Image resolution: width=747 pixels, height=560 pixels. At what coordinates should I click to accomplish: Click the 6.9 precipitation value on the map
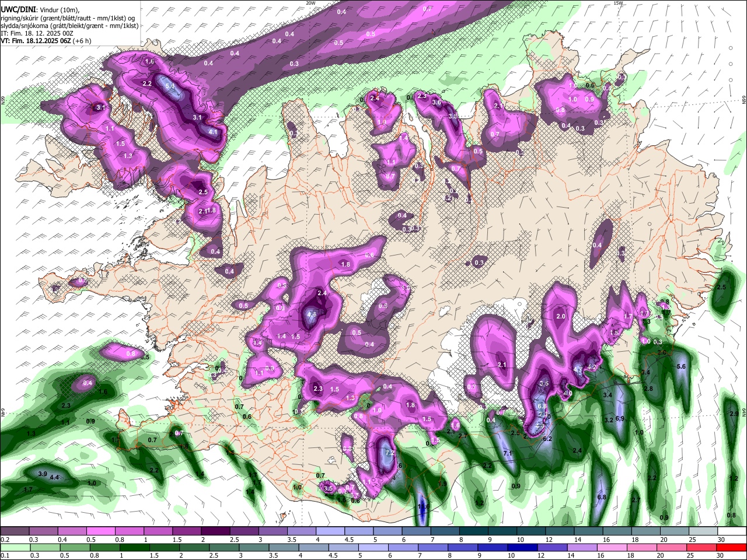(x=620, y=419)
